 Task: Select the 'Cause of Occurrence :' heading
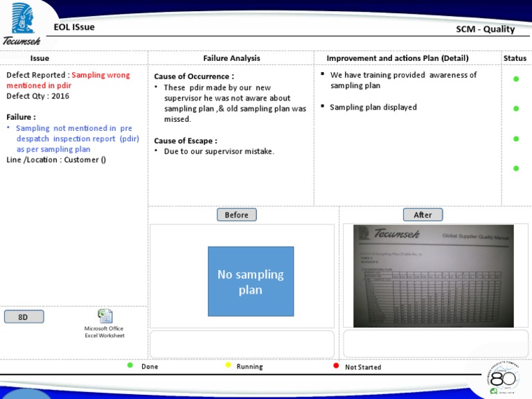[x=194, y=76]
